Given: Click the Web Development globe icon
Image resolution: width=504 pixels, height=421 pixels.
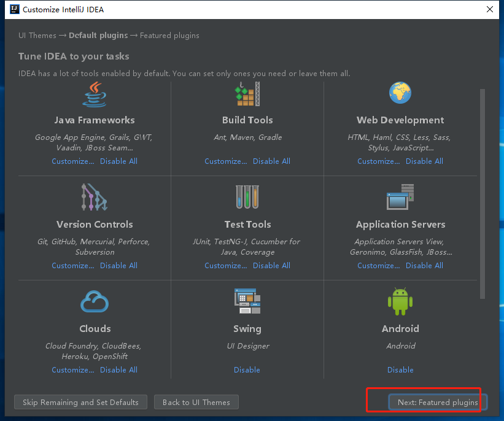Looking at the screenshot, I should coord(400,93).
